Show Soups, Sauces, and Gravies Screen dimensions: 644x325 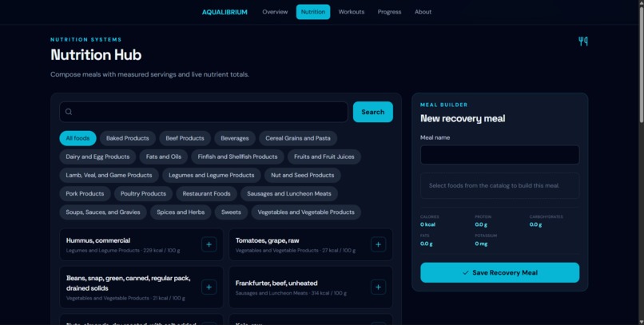click(103, 212)
